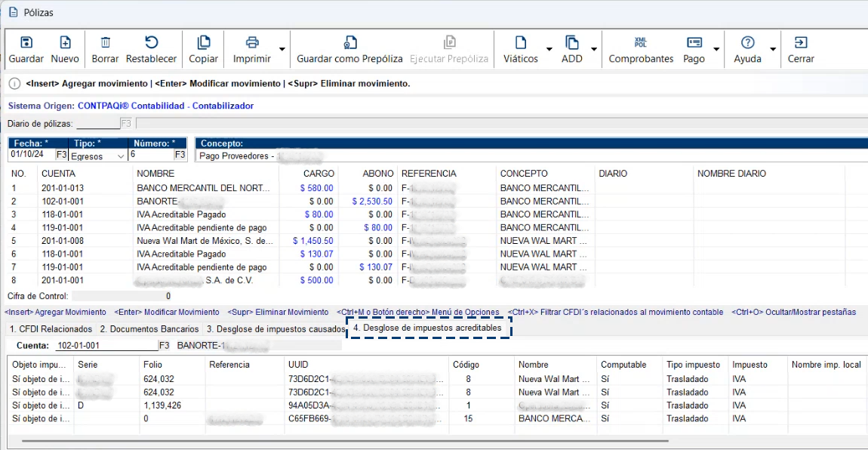
Task: Click the Número input field
Action: point(152,156)
